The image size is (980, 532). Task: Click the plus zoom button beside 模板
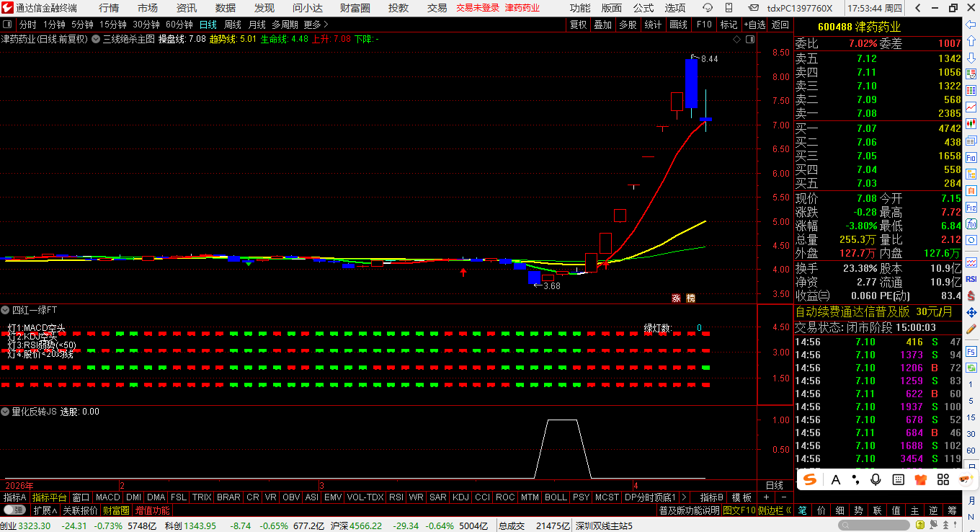click(x=766, y=497)
